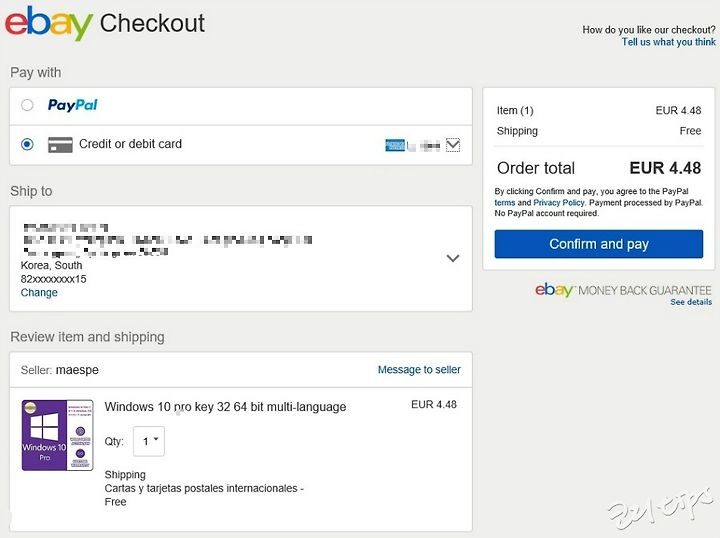Open the Privacy Policy link
The image size is (720, 538).
click(x=559, y=202)
